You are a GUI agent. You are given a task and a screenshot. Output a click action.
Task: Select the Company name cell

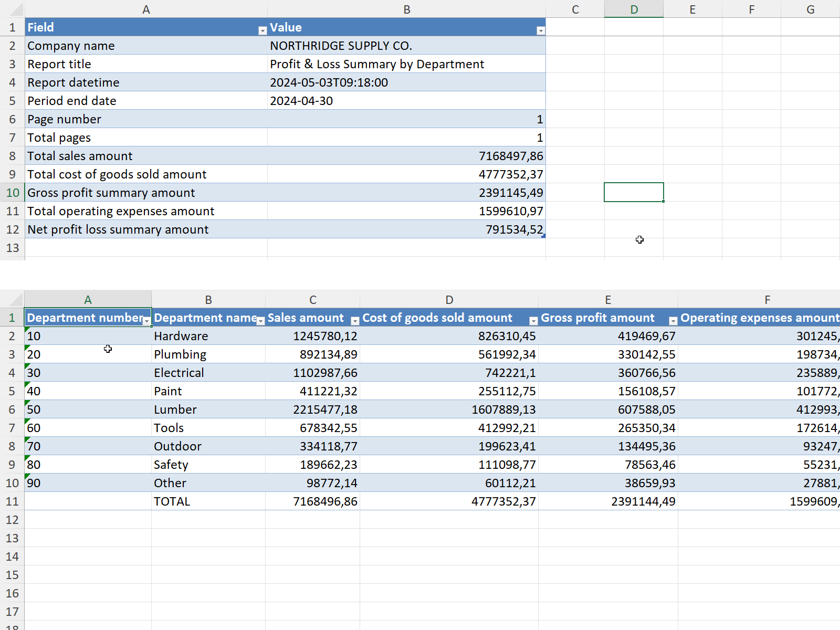tap(146, 46)
